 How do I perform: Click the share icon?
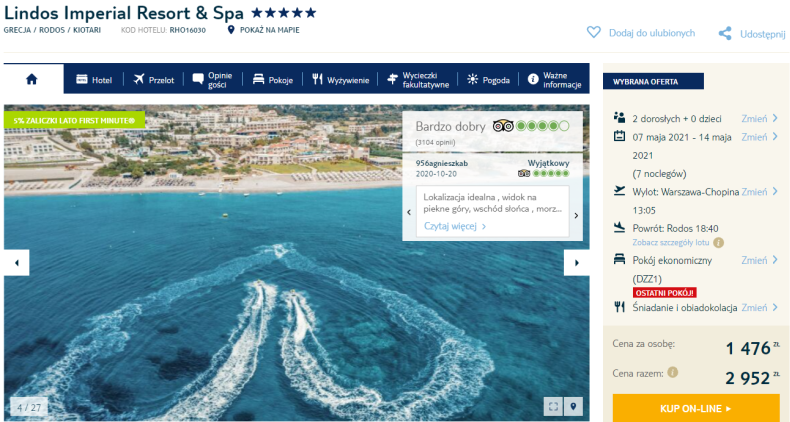725,34
